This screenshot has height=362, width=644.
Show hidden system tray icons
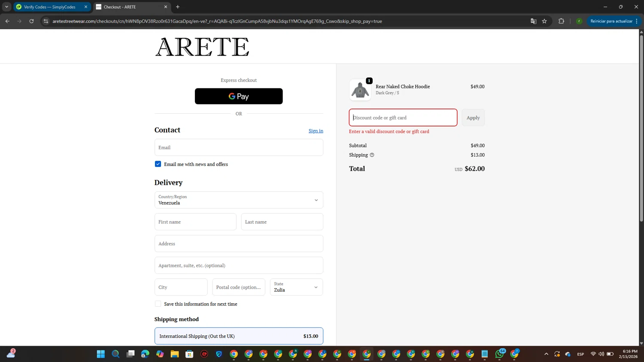point(546,354)
